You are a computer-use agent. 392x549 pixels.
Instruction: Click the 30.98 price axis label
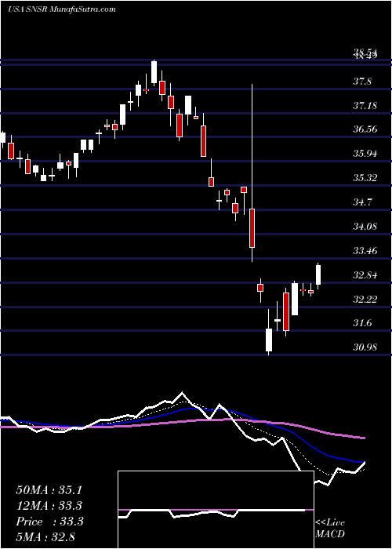point(365,347)
